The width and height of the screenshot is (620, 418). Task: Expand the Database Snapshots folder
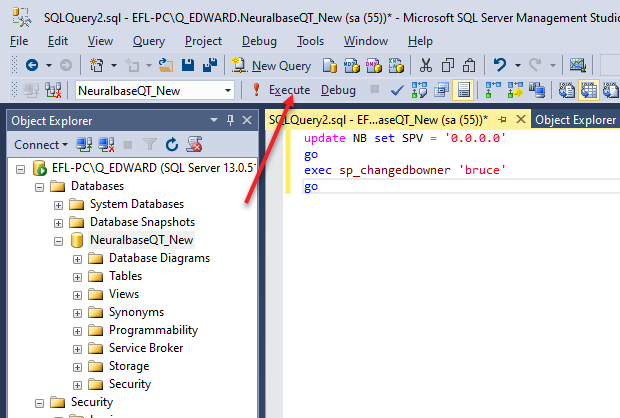(x=59, y=223)
